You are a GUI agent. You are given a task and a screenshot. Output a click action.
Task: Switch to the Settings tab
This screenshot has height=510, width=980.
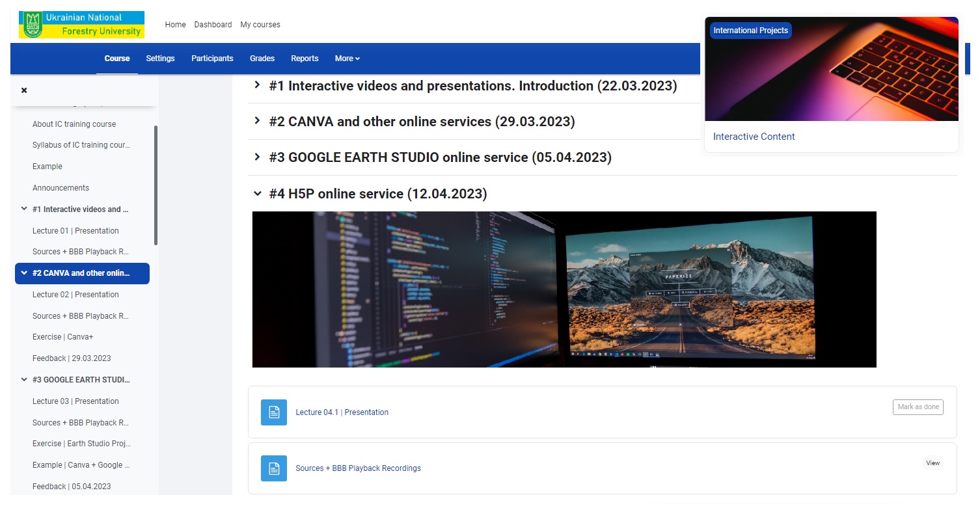(160, 59)
